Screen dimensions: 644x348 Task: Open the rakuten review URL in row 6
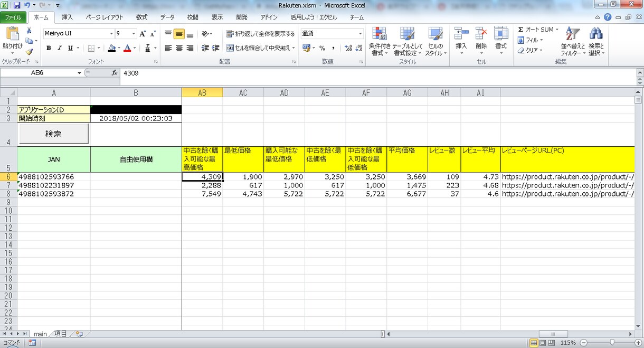(x=567, y=177)
